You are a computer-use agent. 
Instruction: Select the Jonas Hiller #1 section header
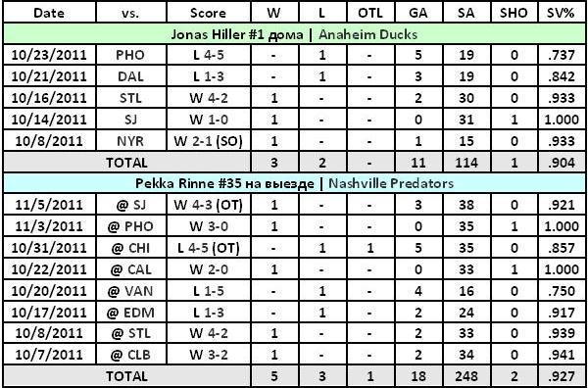click(x=294, y=34)
